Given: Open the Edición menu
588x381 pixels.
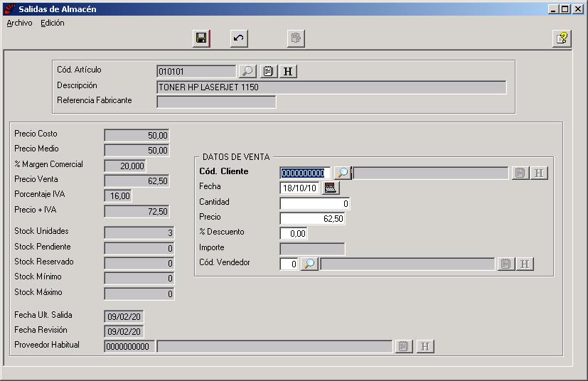Looking at the screenshot, I should (x=53, y=23).
